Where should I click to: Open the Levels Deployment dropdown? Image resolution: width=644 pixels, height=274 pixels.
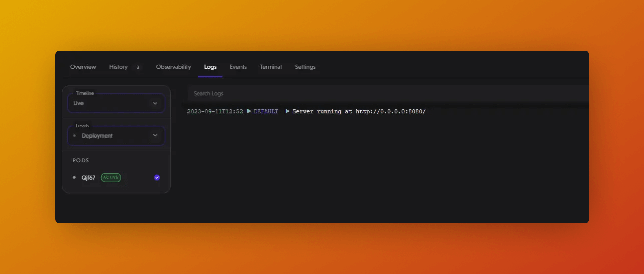coord(116,135)
